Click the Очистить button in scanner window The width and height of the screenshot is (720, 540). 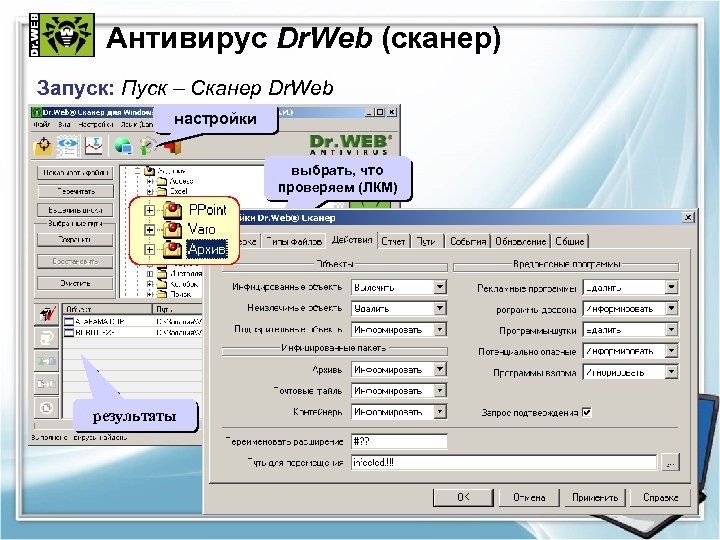(x=75, y=283)
